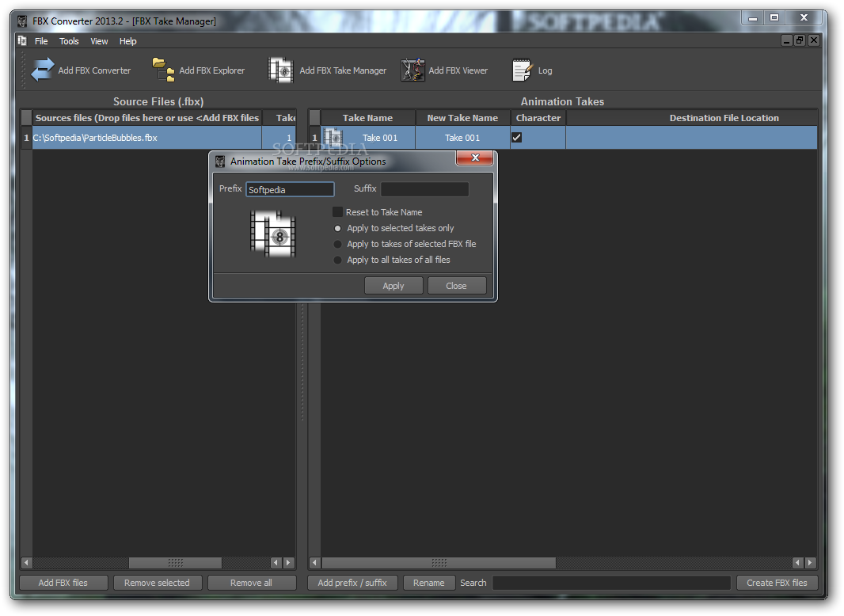Click Add FBX files button
Viewport: 844px width, 616px height.
pos(63,583)
